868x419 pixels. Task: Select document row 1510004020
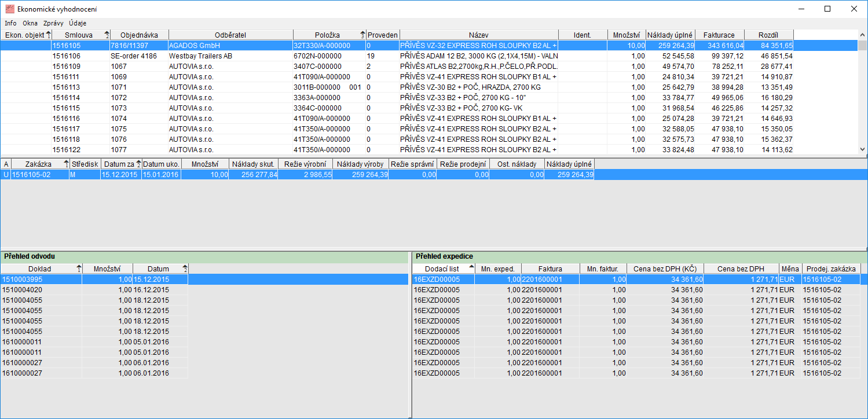click(x=94, y=289)
